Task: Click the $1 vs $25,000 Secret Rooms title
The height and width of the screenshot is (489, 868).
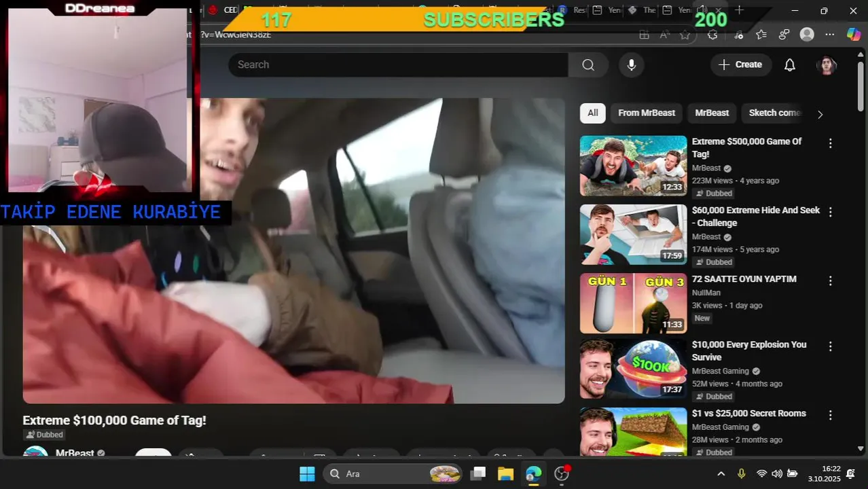Action: tap(749, 413)
